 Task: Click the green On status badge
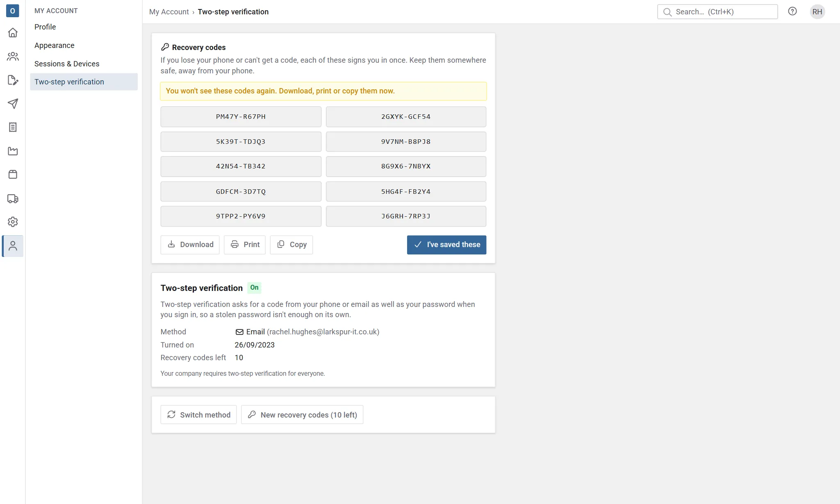pyautogui.click(x=254, y=288)
